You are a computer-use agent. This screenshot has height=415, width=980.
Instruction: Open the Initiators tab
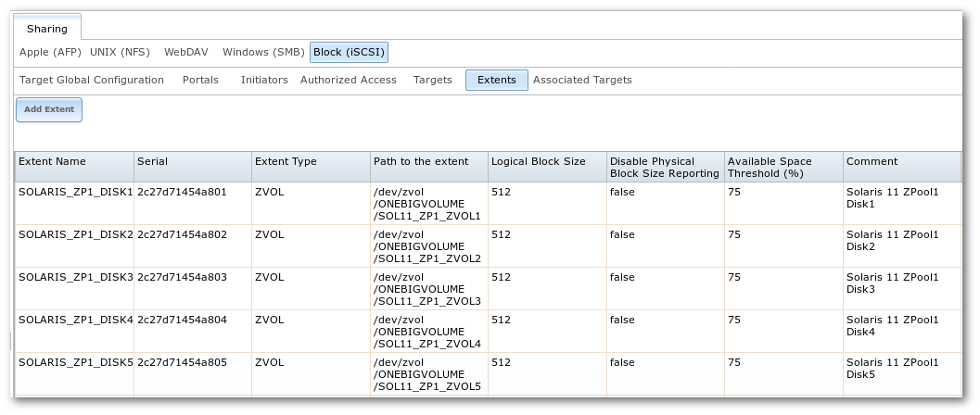click(264, 81)
